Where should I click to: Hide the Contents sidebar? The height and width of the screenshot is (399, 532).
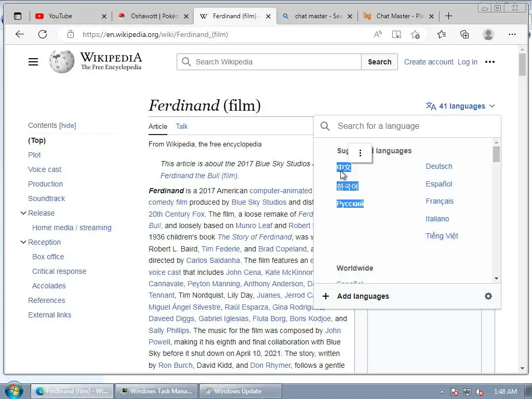[x=68, y=126]
